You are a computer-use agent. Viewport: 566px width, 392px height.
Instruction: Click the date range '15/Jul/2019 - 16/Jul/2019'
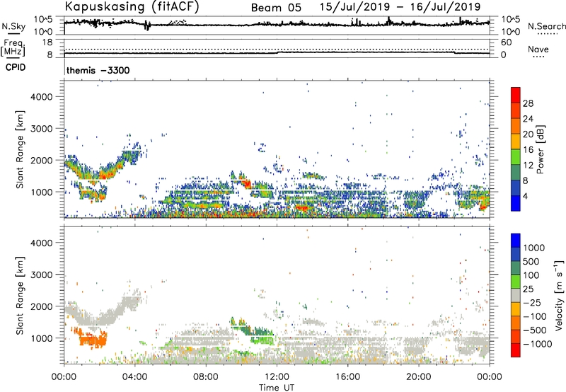(x=400, y=7)
